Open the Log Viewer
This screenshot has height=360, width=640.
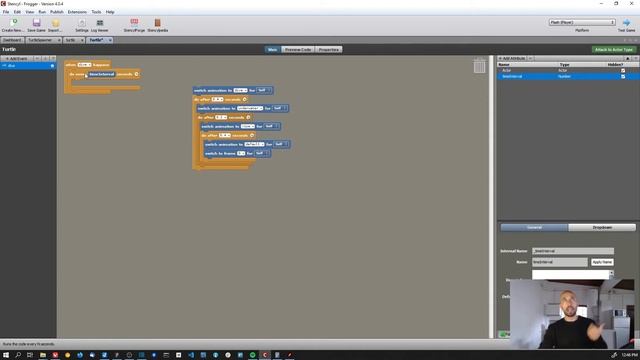pos(100,24)
